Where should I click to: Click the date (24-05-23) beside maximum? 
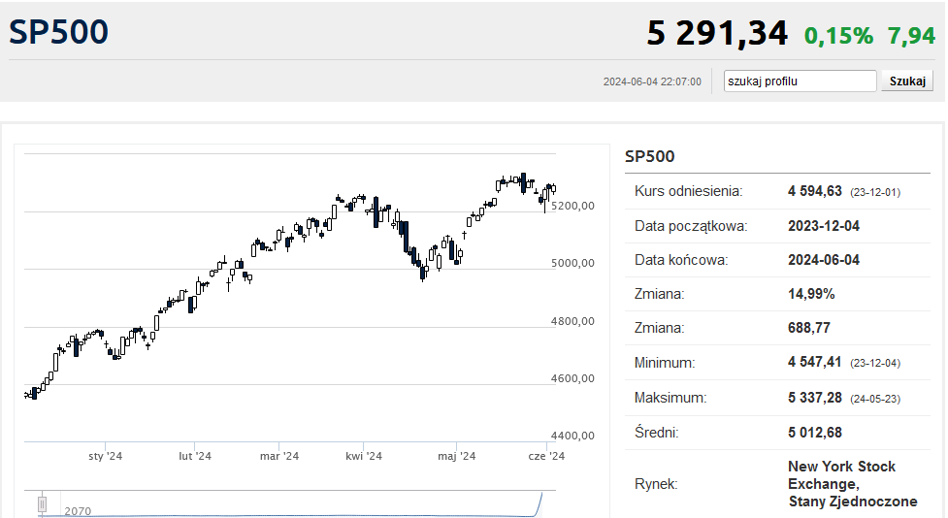[875, 400]
